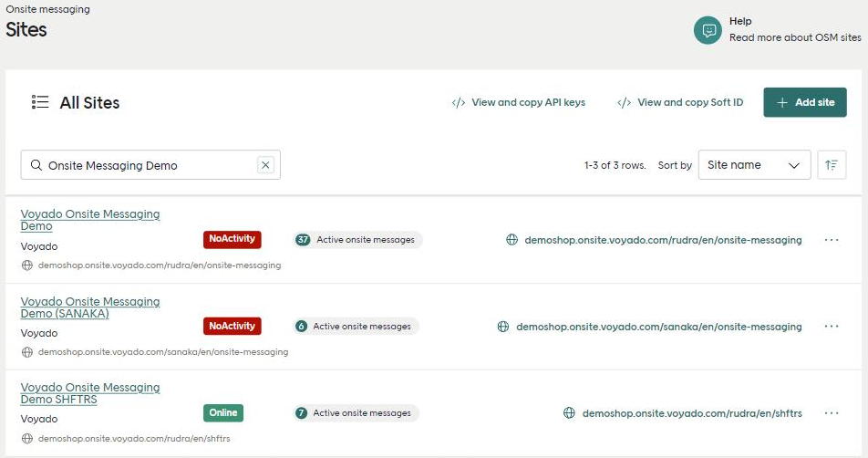The width and height of the screenshot is (868, 458).
Task: Click the 7 Active onsite messages badge
Action: click(x=356, y=413)
